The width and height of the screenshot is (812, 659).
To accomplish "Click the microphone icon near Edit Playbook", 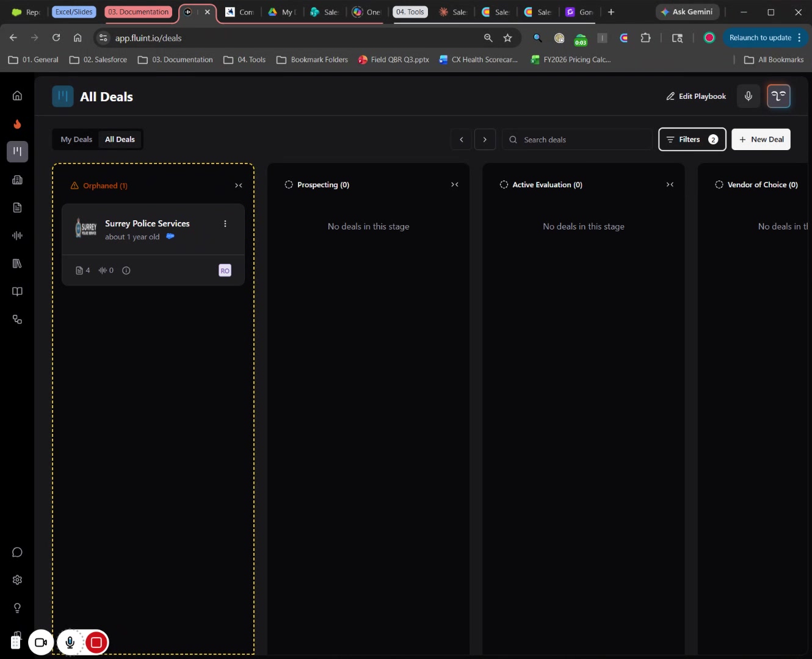I will [x=748, y=96].
